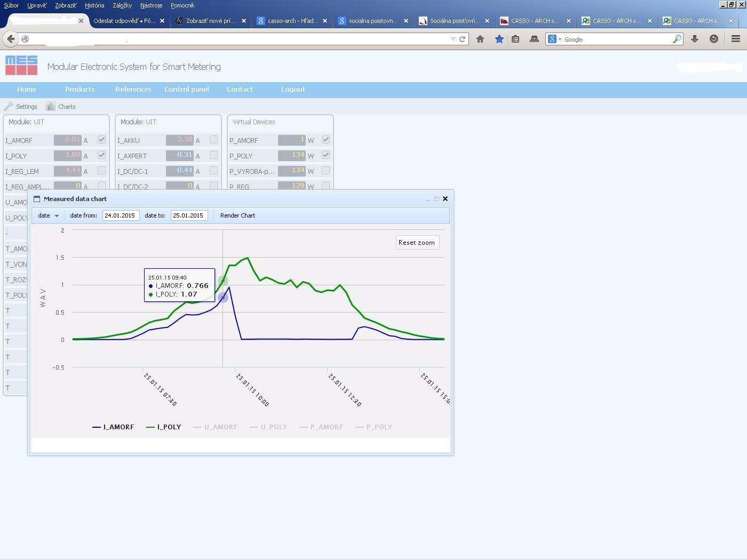Image resolution: width=747 pixels, height=560 pixels.
Task: Uncheck the I_AMORF checkbox
Action: tap(101, 140)
